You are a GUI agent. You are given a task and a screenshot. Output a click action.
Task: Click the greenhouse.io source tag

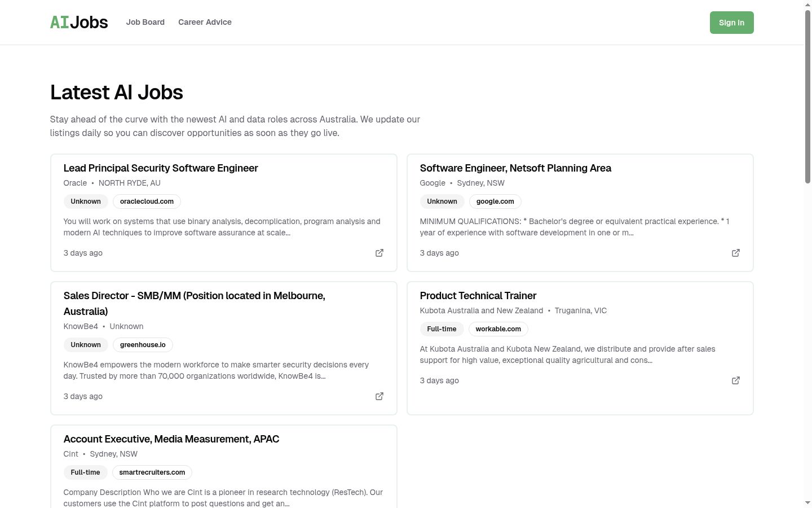[x=143, y=345]
